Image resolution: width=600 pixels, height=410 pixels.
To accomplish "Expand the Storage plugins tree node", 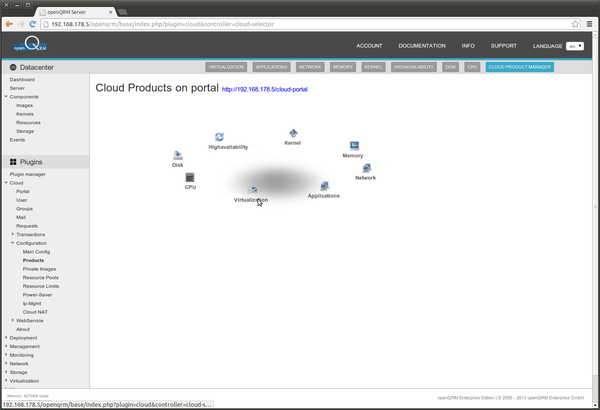I will point(6,372).
